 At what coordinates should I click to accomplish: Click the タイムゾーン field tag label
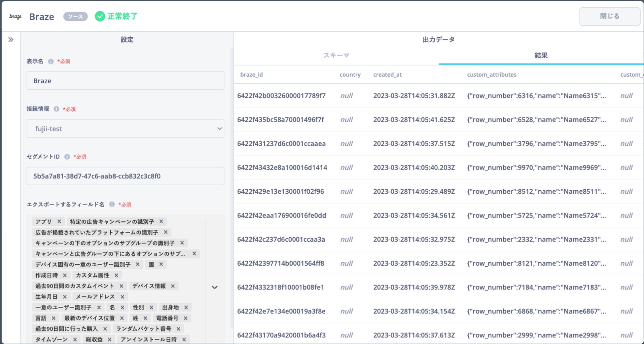(x=52, y=339)
